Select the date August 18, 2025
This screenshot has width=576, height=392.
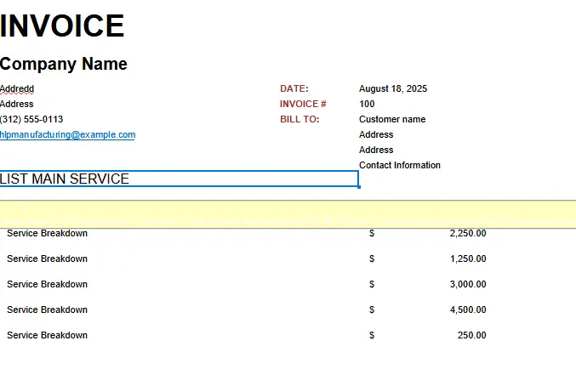(393, 88)
